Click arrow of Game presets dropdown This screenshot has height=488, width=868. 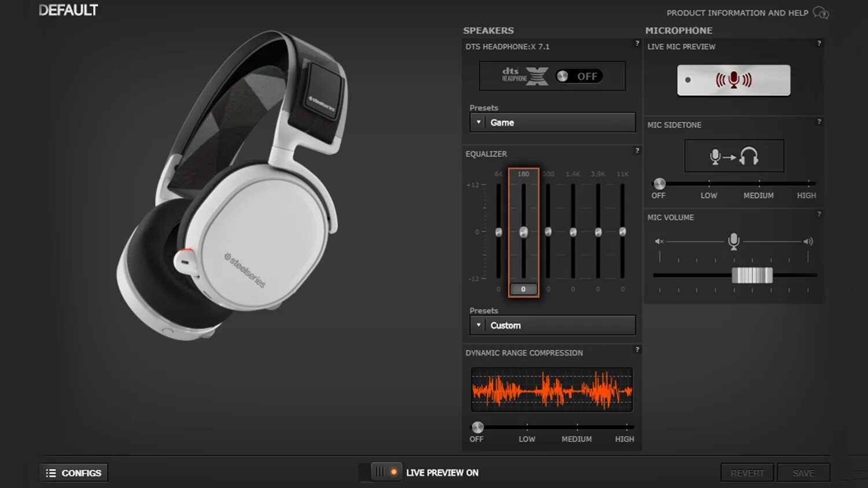point(478,122)
